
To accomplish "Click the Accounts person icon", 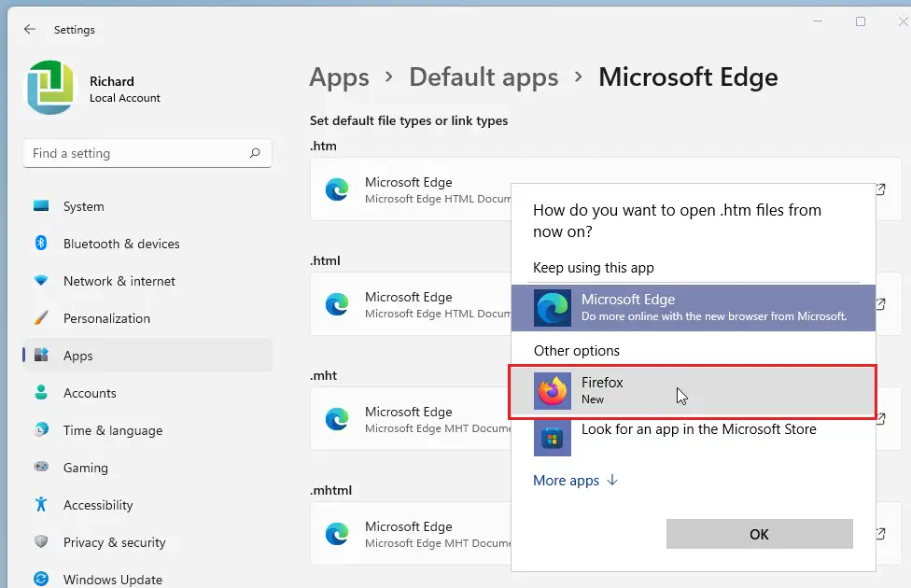I will [41, 392].
